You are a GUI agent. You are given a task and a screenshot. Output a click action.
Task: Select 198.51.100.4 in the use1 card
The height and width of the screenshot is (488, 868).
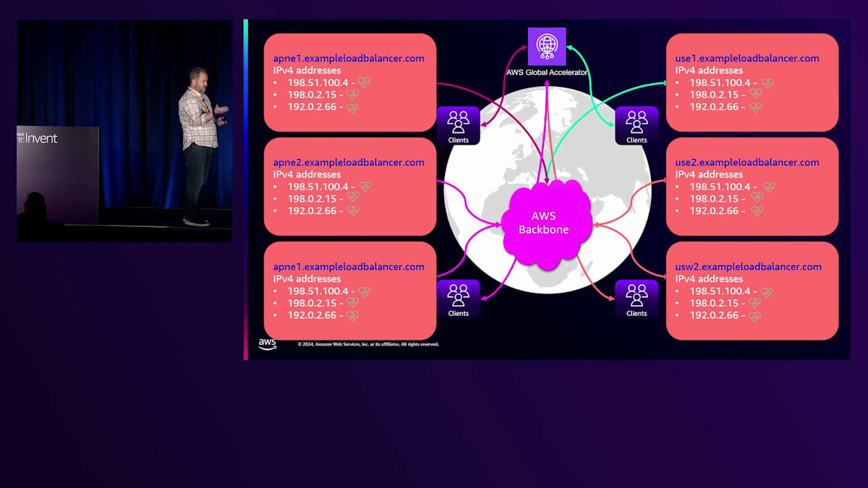click(720, 82)
